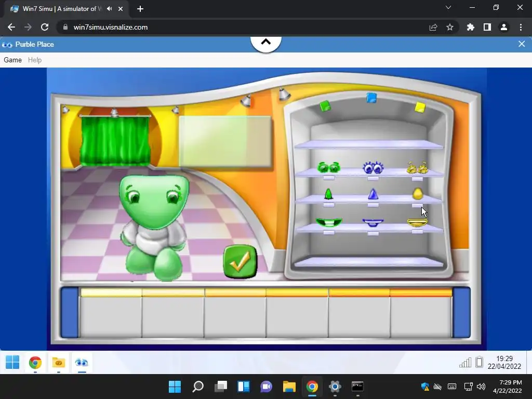
Task: Click the blue cube above the shelves
Action: (x=372, y=98)
